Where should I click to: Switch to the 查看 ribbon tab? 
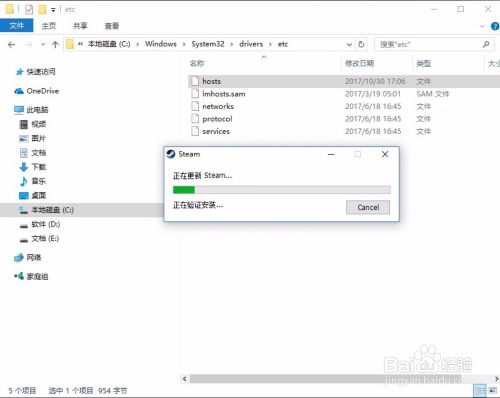tap(112, 26)
